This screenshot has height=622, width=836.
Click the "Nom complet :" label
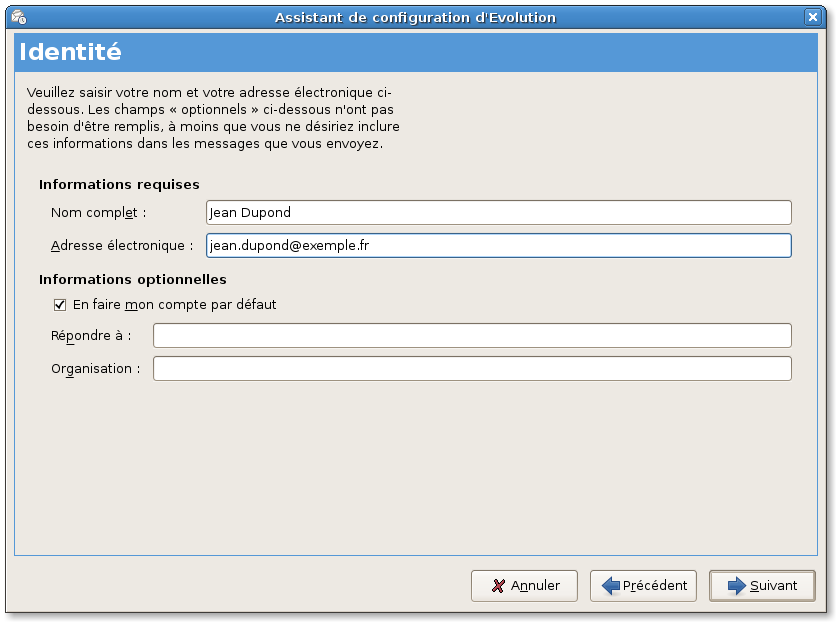click(x=99, y=213)
